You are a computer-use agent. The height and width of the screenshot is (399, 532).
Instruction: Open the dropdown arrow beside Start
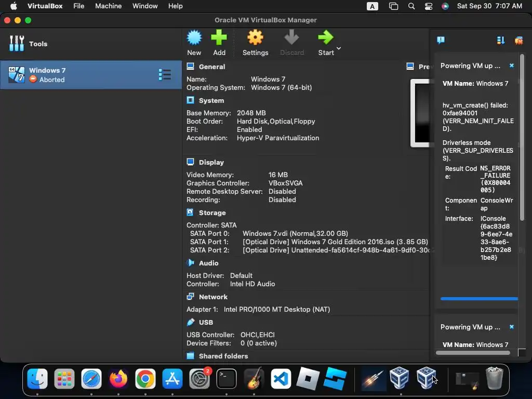tap(339, 48)
